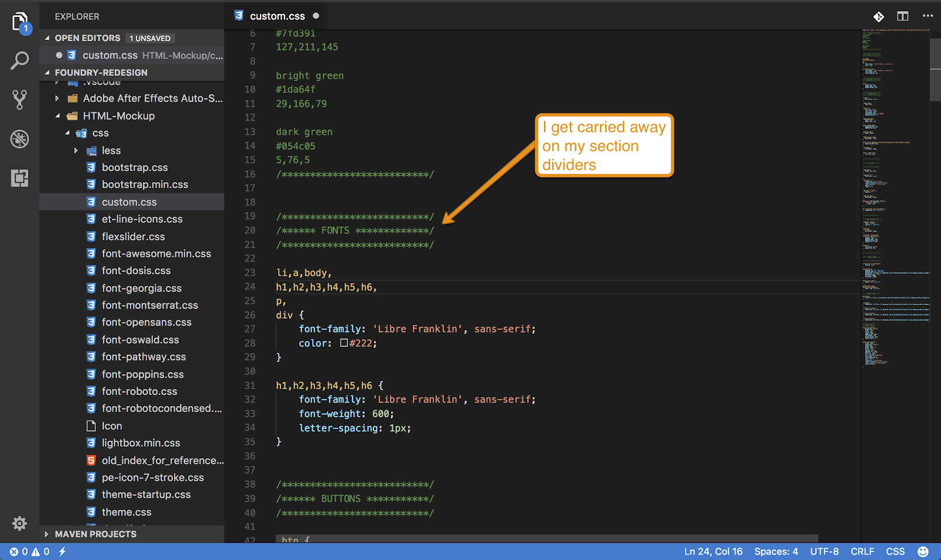Screen dimensions: 941x560
Task: Open the Extensions view icon
Action: 19,177
